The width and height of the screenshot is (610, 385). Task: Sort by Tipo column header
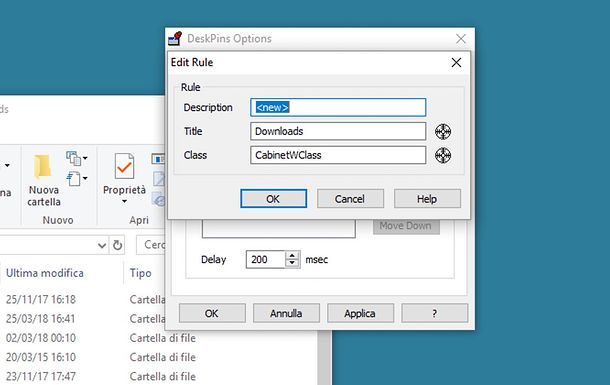[140, 273]
